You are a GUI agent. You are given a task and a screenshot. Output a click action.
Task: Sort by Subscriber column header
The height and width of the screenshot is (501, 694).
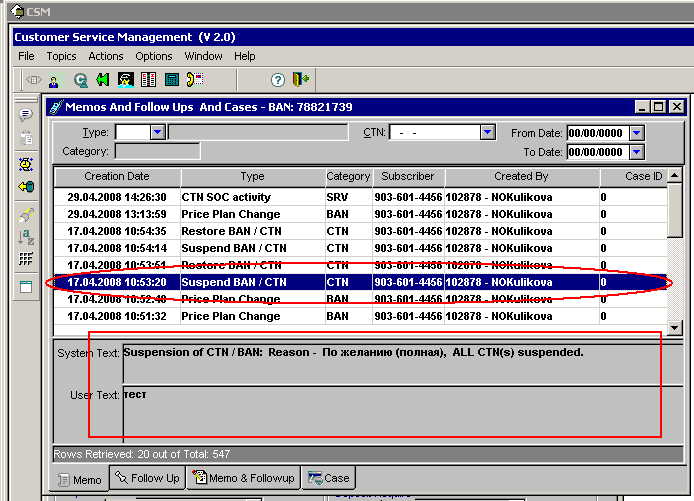coord(409,177)
